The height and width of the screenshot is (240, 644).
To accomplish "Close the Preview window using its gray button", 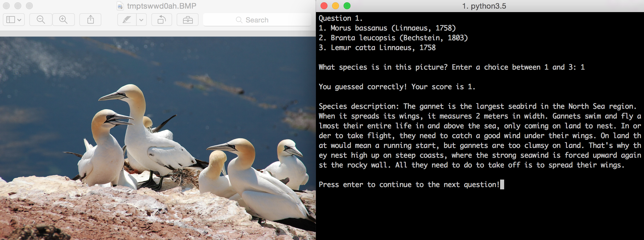I will [6, 6].
